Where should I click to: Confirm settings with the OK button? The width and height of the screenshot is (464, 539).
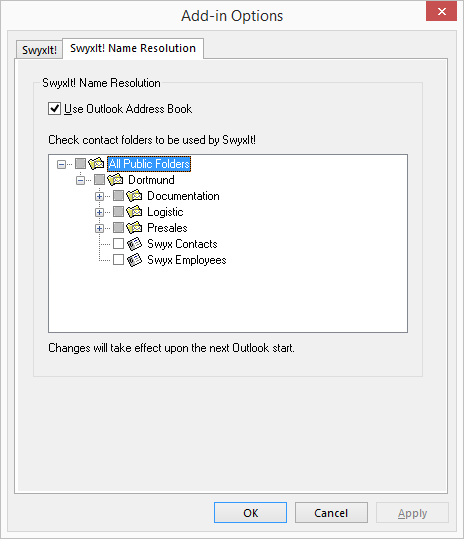point(251,513)
